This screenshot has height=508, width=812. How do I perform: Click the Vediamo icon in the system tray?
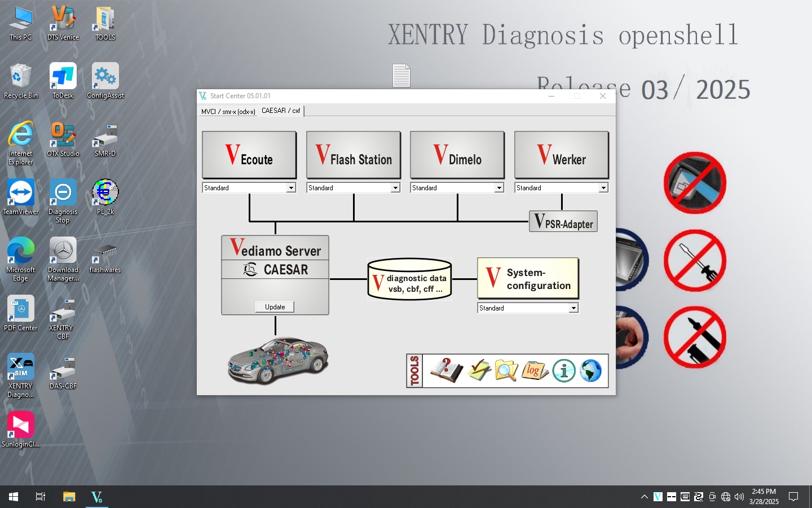[657, 497]
